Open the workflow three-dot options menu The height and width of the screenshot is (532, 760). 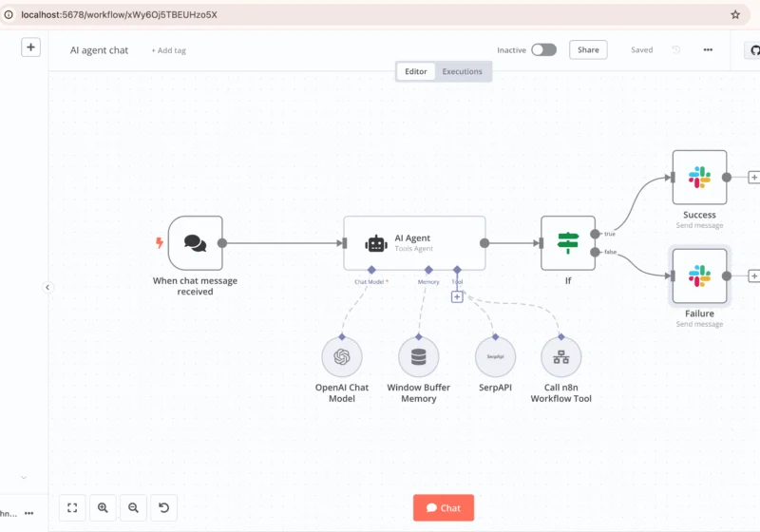click(x=708, y=49)
